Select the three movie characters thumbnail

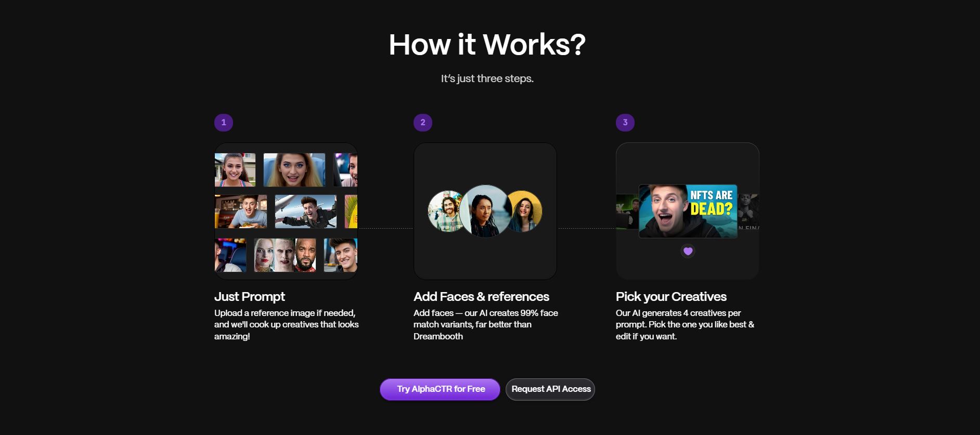click(x=285, y=255)
